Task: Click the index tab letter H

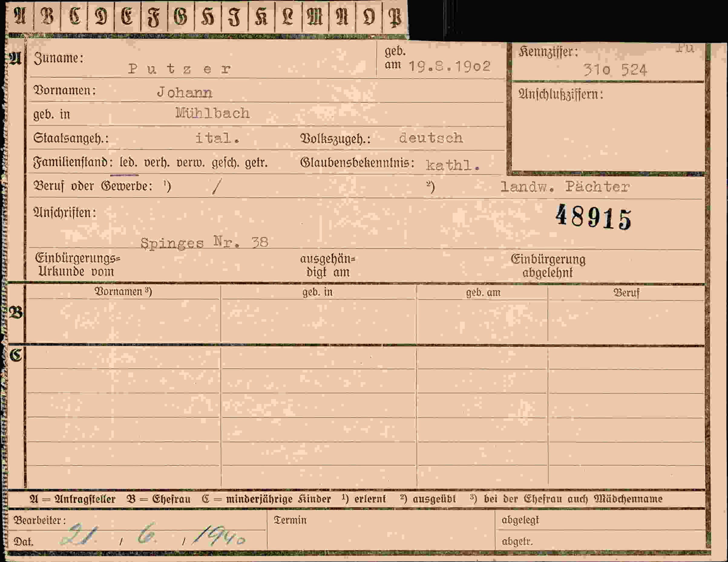Action: 208,17
